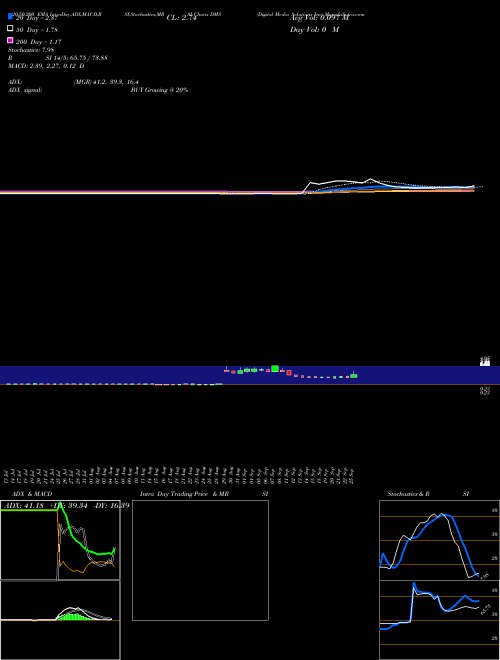500x660 pixels.
Task: Click the 'Intra Day Trading Price & MR' title
Action: tap(184, 494)
